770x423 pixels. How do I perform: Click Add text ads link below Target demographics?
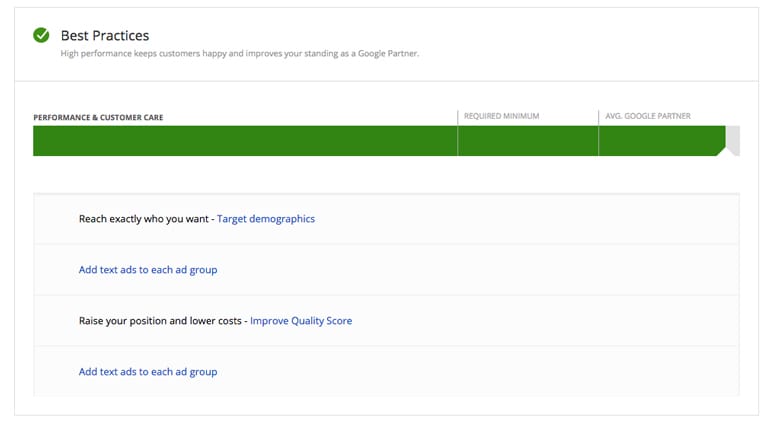pyautogui.click(x=148, y=270)
